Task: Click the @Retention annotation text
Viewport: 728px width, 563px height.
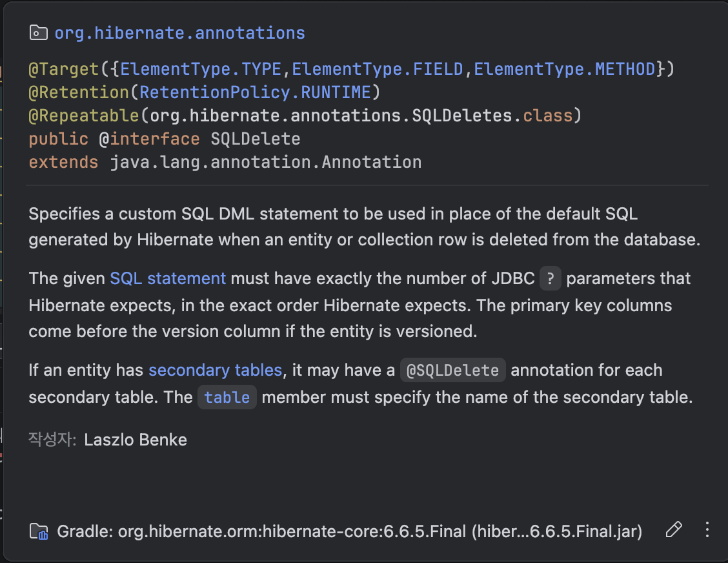Action: point(79,92)
